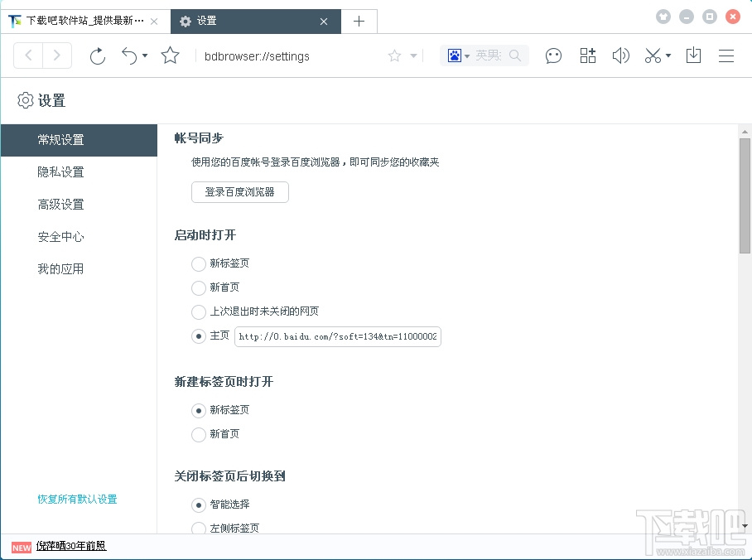
Task: Open the downloads panel
Action: [x=693, y=56]
